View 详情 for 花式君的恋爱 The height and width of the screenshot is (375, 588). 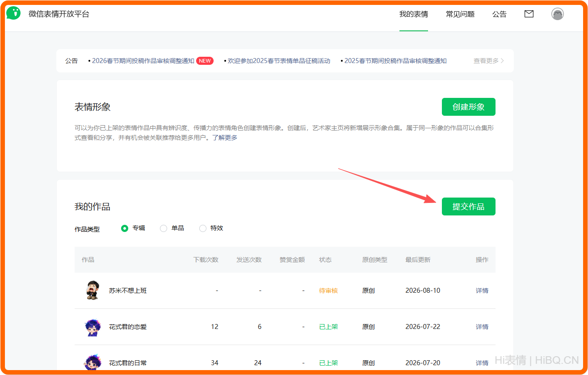482,327
